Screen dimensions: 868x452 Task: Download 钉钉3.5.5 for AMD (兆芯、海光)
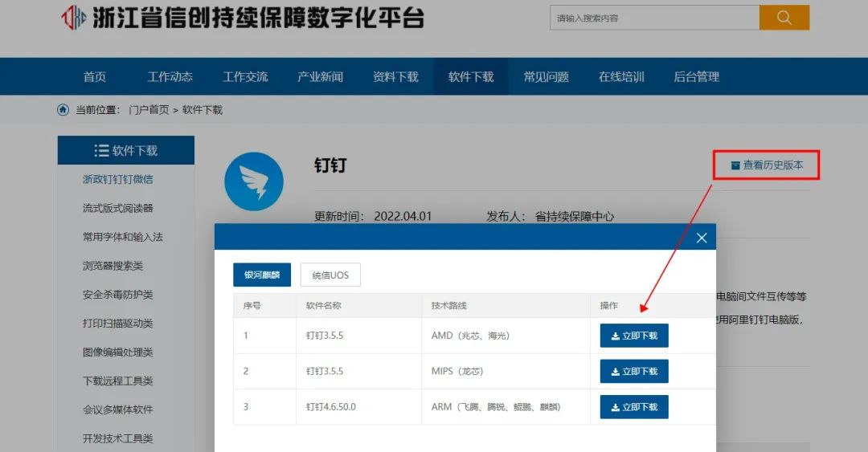(x=634, y=336)
